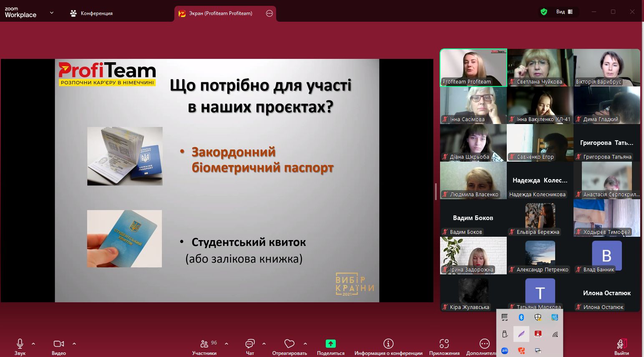This screenshot has width=644, height=357.
Task: Click Александр Петренко participant tile
Action: [x=540, y=256]
